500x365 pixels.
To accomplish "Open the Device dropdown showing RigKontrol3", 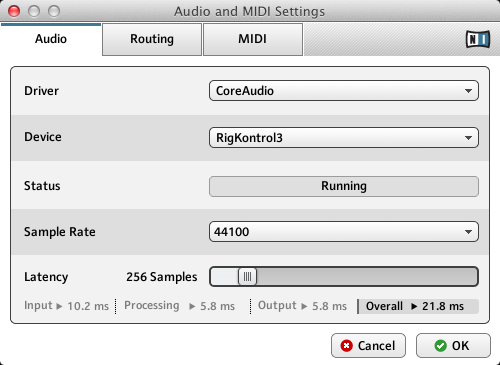I will click(344, 138).
